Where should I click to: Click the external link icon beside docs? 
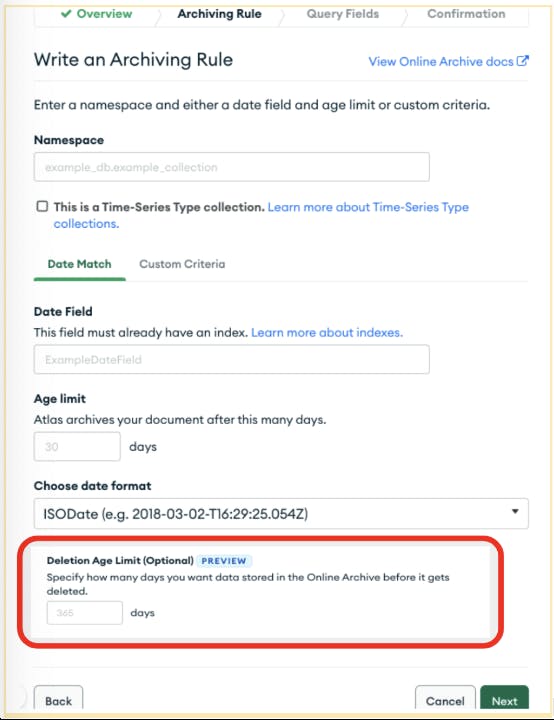[x=523, y=61]
